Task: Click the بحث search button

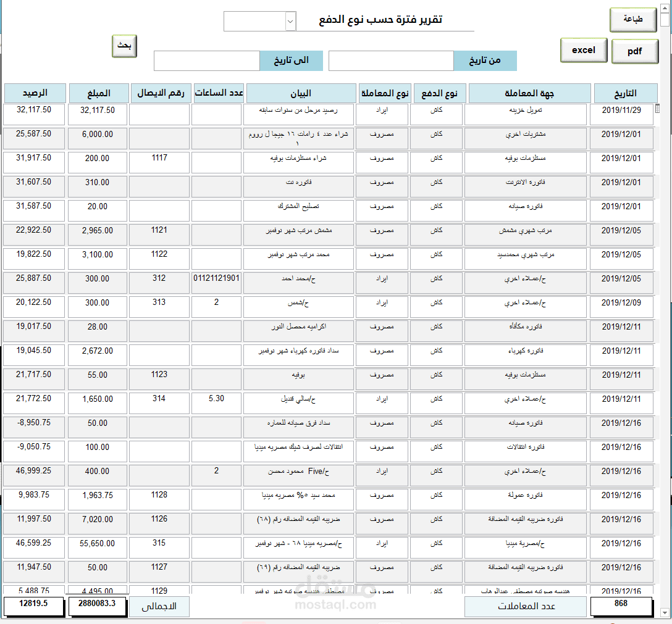Action: (x=124, y=46)
